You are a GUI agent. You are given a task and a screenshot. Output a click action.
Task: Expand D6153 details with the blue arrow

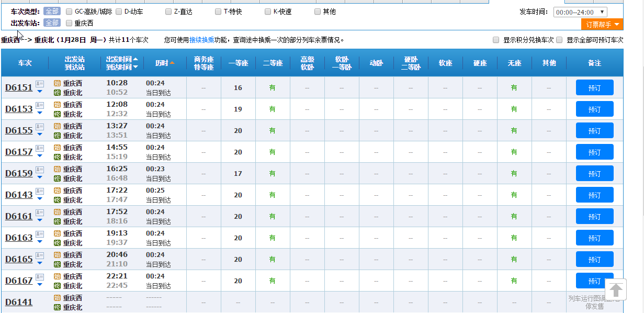tap(40, 113)
